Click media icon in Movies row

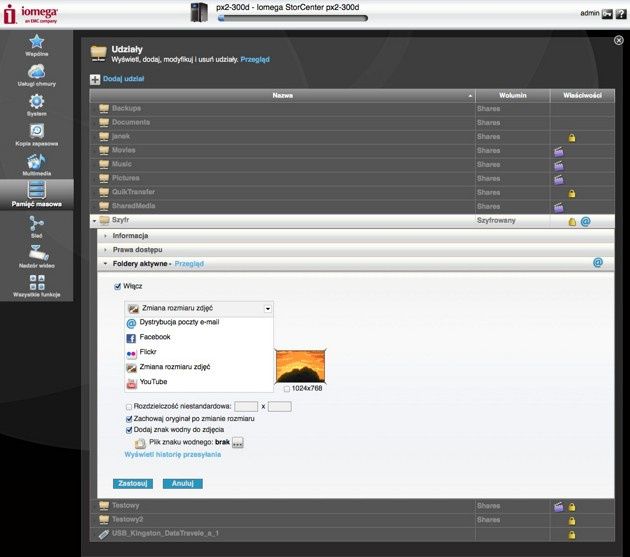[558, 152]
